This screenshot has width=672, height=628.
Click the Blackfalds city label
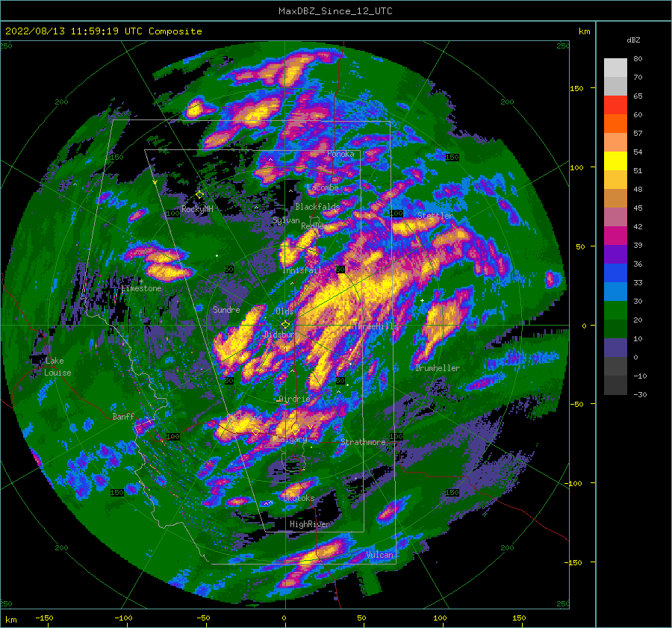(317, 207)
